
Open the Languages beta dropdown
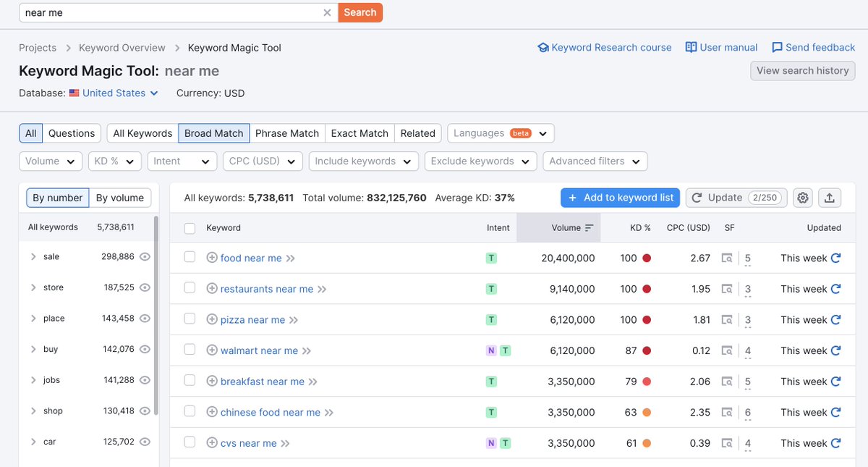[501, 133]
